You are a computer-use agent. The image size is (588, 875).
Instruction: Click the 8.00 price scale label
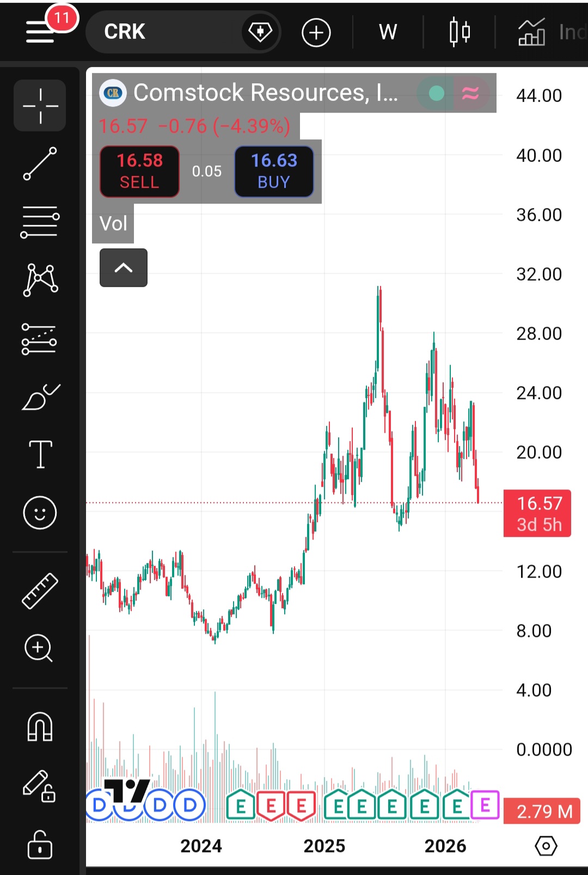pos(534,631)
